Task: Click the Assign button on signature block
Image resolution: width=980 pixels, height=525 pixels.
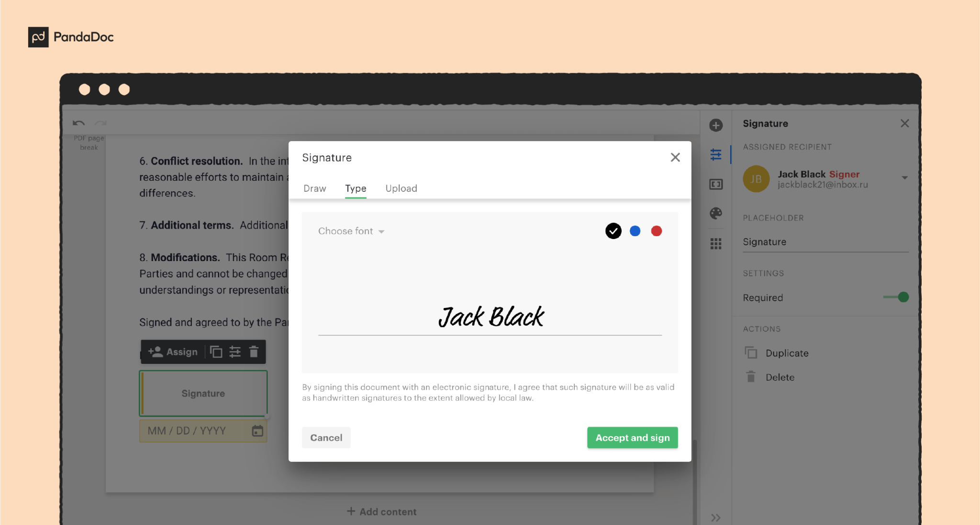Action: [174, 351]
